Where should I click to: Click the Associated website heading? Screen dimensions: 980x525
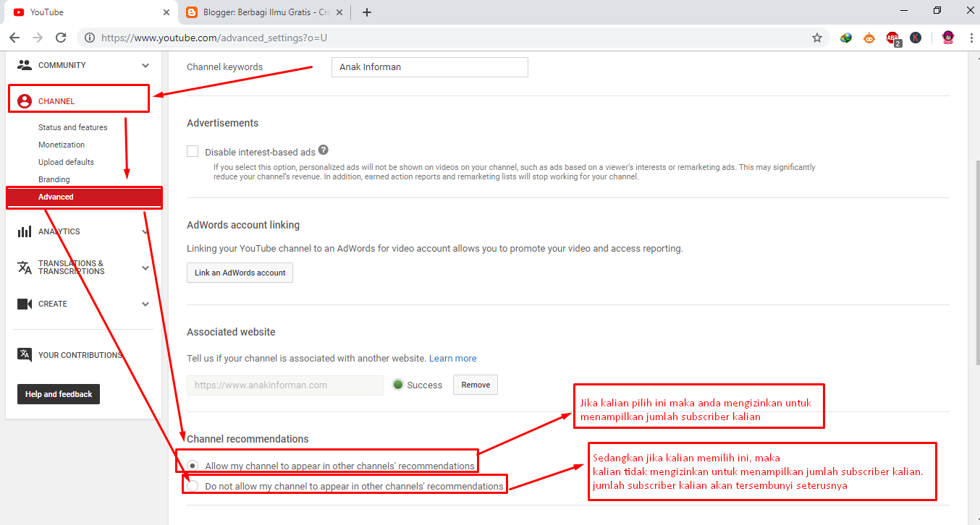click(x=231, y=332)
